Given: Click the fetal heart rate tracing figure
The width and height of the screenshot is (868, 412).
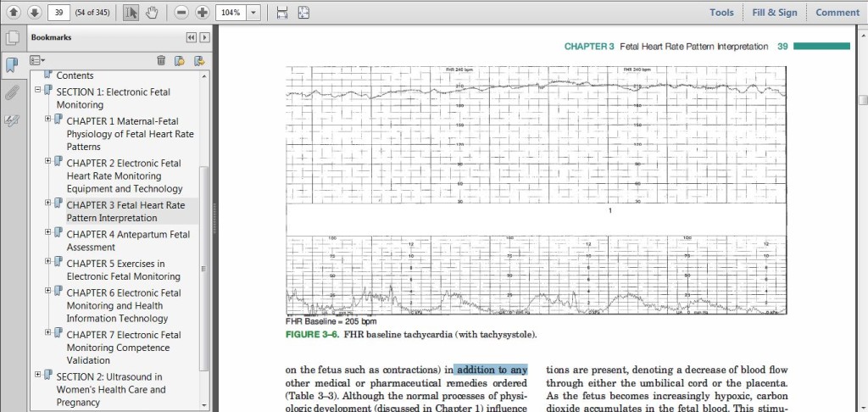Looking at the screenshot, I should coord(536,191).
